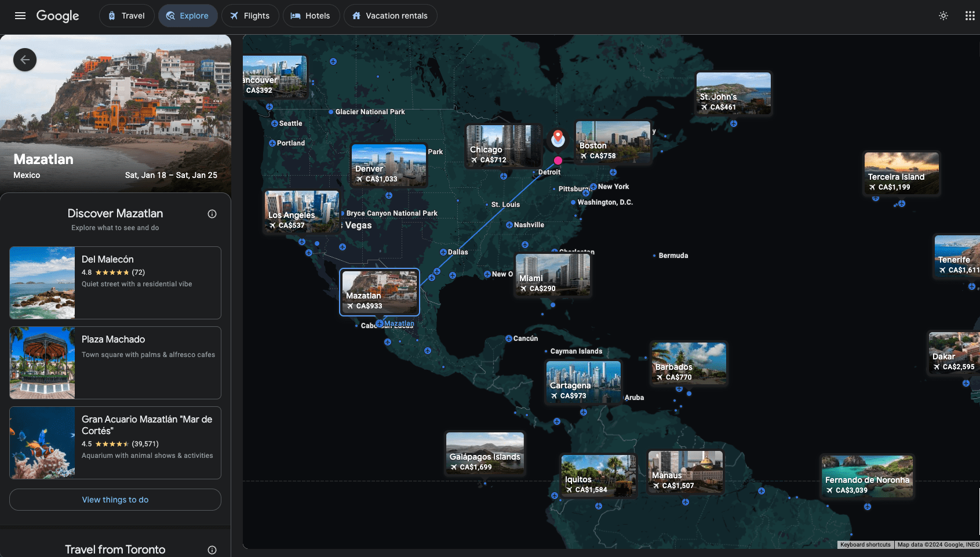Image resolution: width=980 pixels, height=557 pixels.
Task: Click the New Orleans airport marker
Action: [x=487, y=274]
